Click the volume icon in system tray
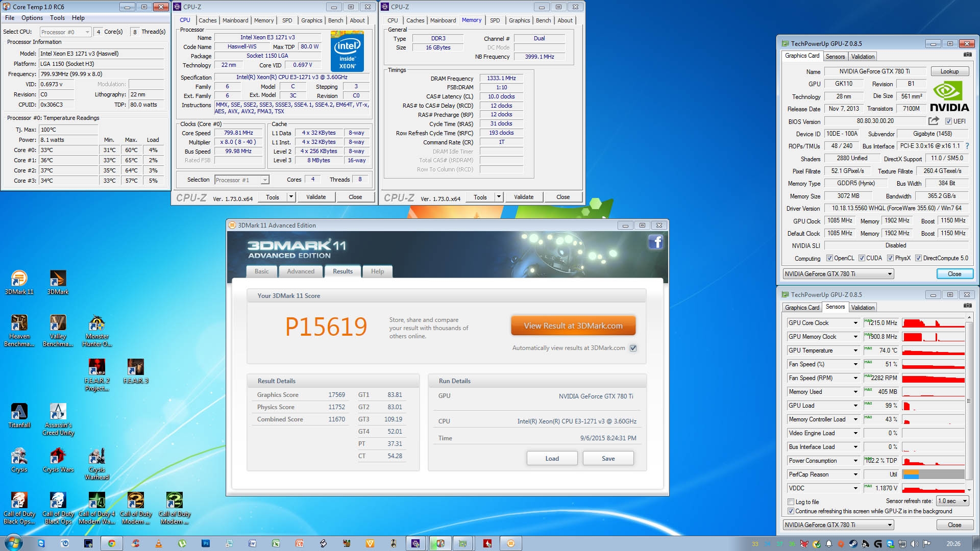The image size is (980, 551). tap(915, 544)
